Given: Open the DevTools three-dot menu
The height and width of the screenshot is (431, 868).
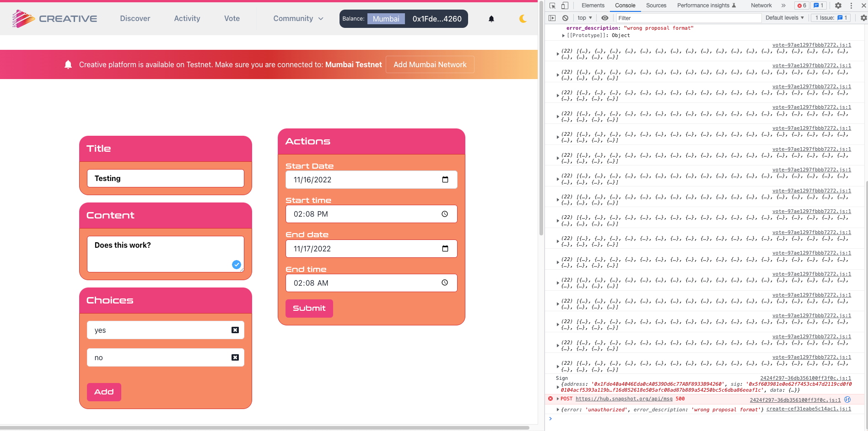Looking at the screenshot, I should [x=851, y=5].
